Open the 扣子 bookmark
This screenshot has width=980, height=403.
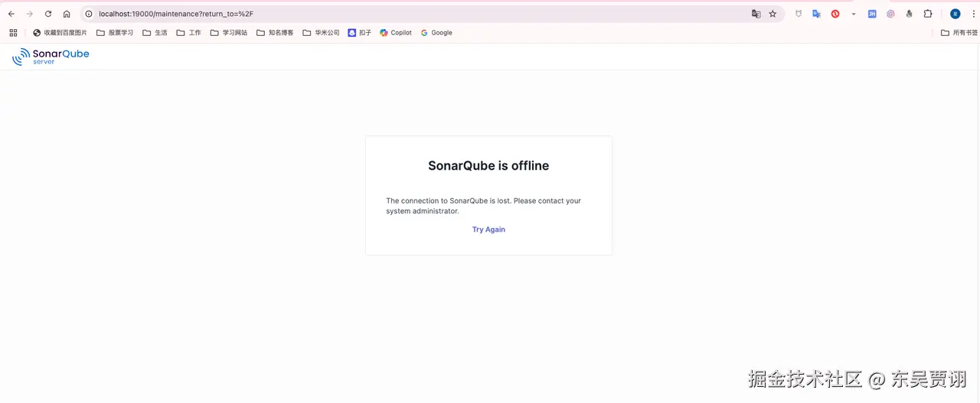click(x=360, y=33)
